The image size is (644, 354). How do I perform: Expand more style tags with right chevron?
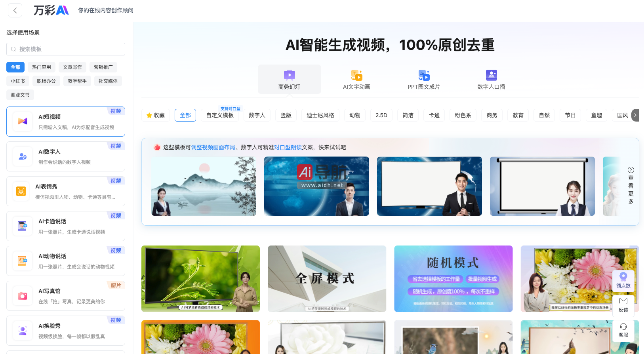[x=635, y=115]
